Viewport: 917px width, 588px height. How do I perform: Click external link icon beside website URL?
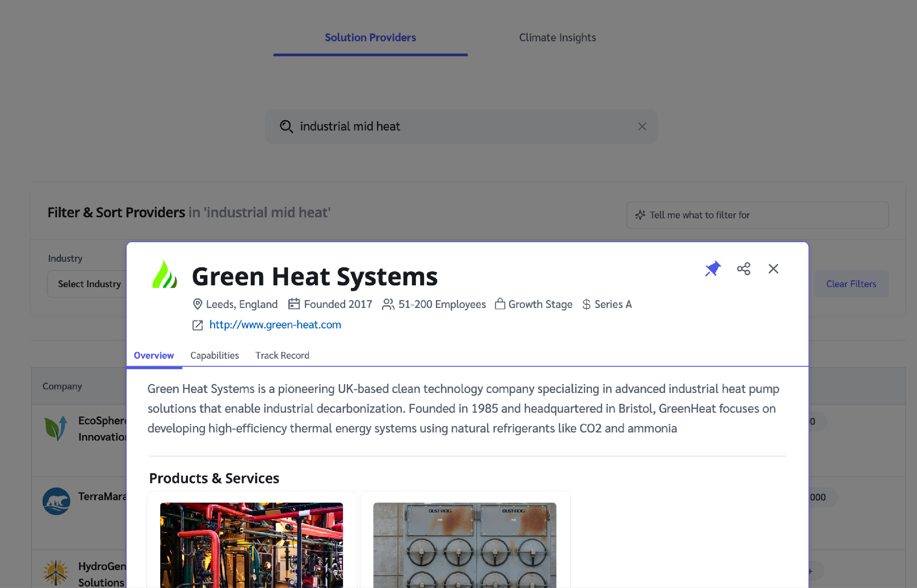[198, 325]
